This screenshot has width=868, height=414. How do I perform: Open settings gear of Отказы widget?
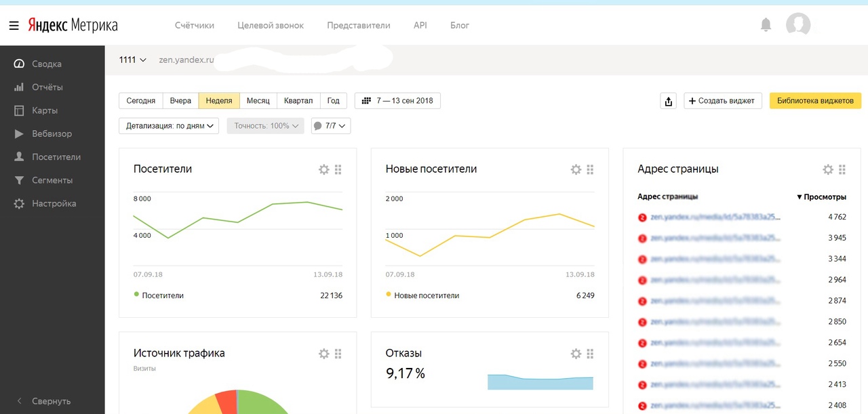click(576, 354)
